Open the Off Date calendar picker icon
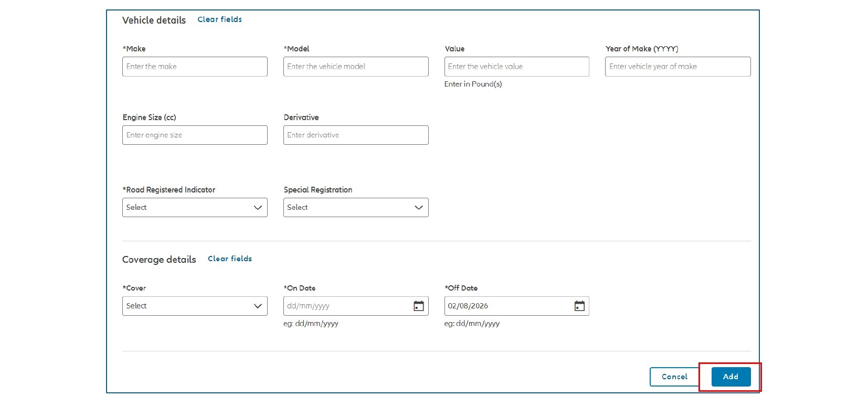Image resolution: width=868 pixels, height=407 pixels. point(579,306)
